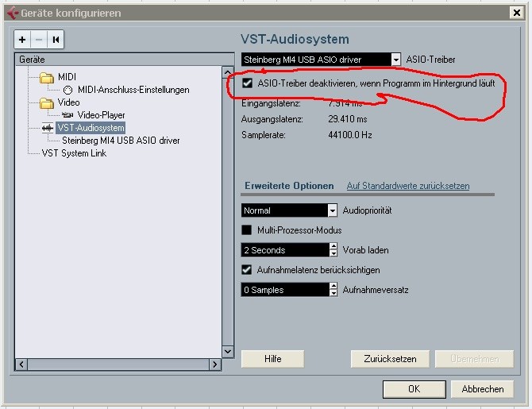Enable the Multi-Prozessor-Modus checkbox

click(x=247, y=230)
